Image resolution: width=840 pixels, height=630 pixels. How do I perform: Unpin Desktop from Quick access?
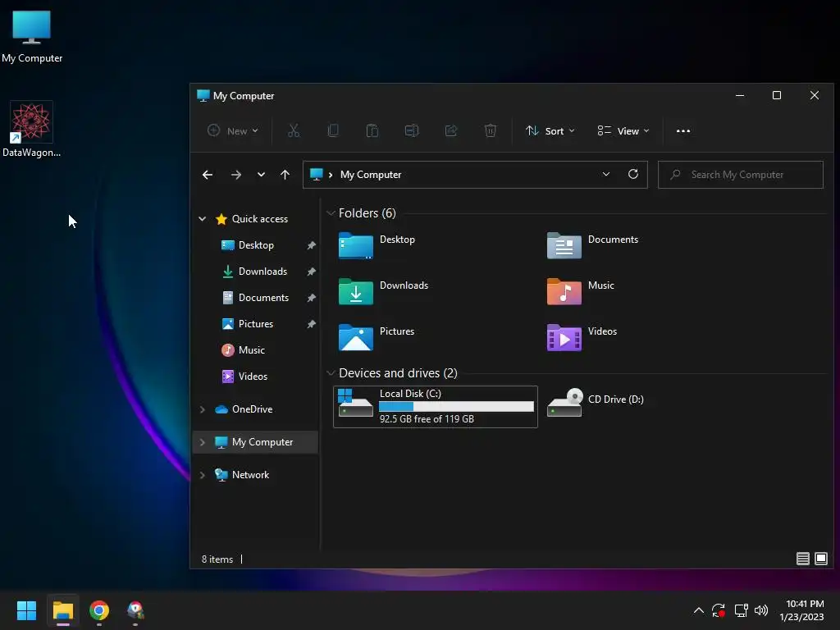311,245
